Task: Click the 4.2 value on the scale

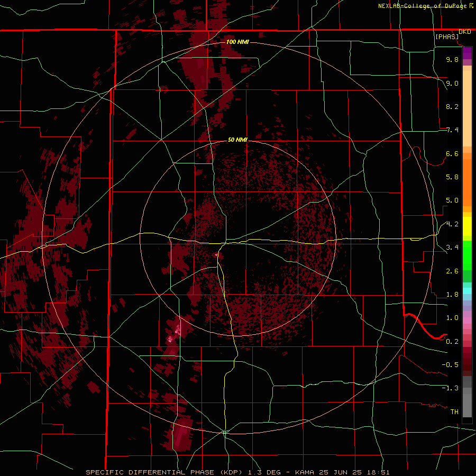Action: click(x=452, y=224)
